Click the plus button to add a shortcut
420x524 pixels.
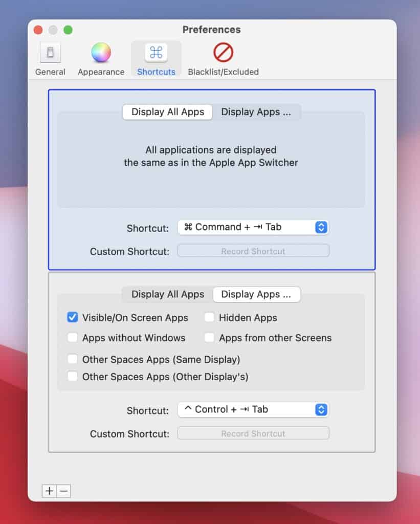click(49, 491)
